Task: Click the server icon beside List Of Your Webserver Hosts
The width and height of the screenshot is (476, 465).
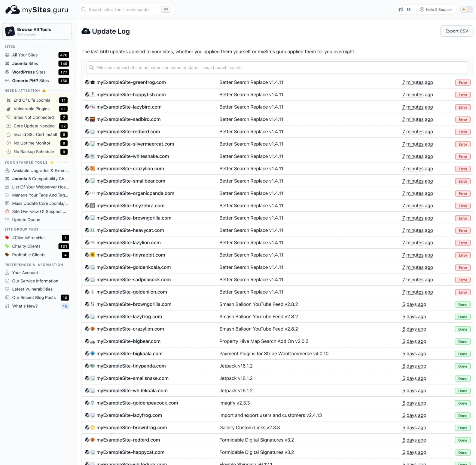Action: [x=7, y=187]
